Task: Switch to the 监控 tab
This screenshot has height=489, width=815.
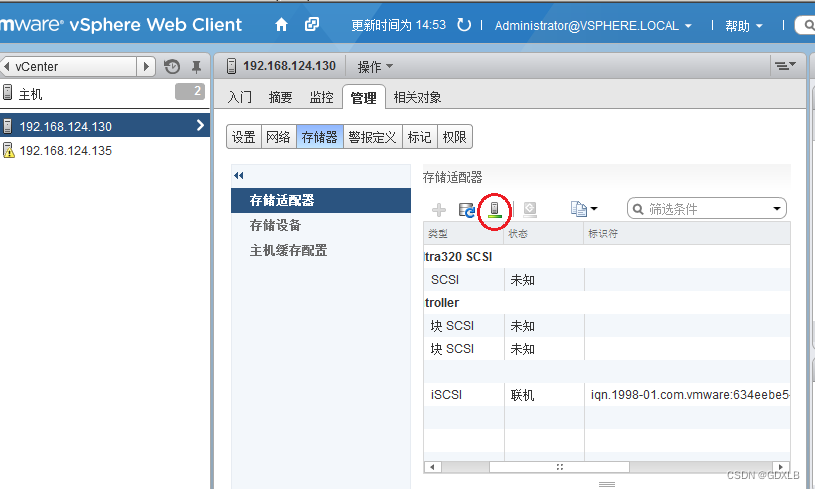Action: click(321, 97)
